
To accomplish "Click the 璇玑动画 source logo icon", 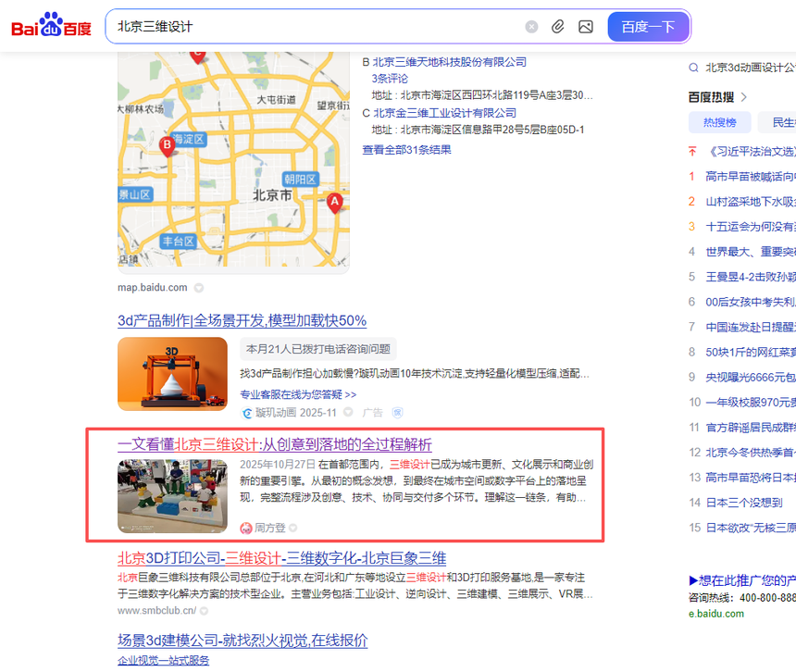I will pyautogui.click(x=247, y=413).
